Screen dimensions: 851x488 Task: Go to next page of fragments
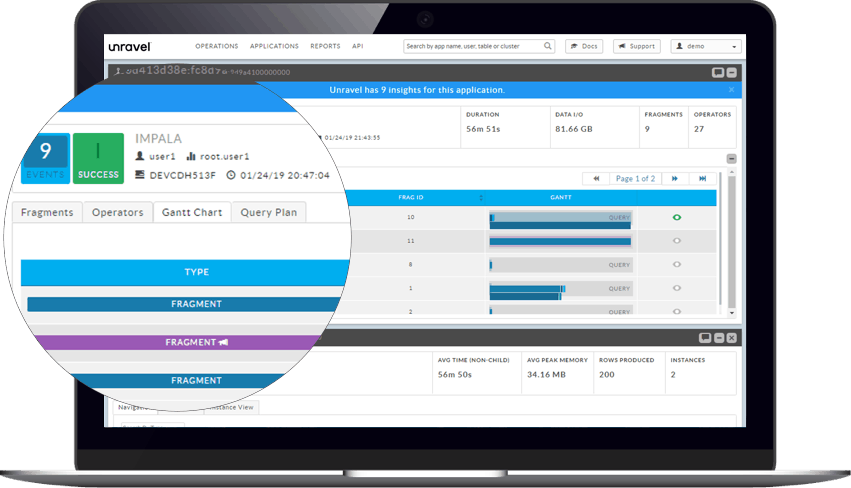675,179
